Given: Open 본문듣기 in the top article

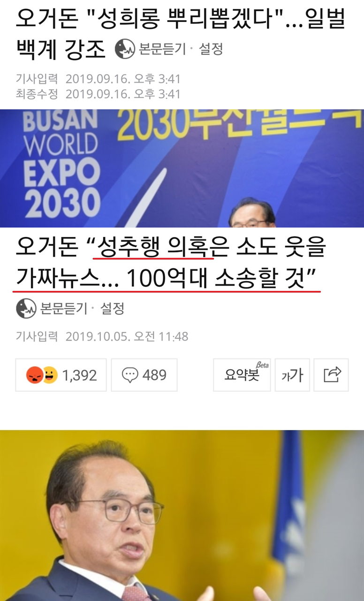Looking at the screenshot, I should [x=162, y=49].
